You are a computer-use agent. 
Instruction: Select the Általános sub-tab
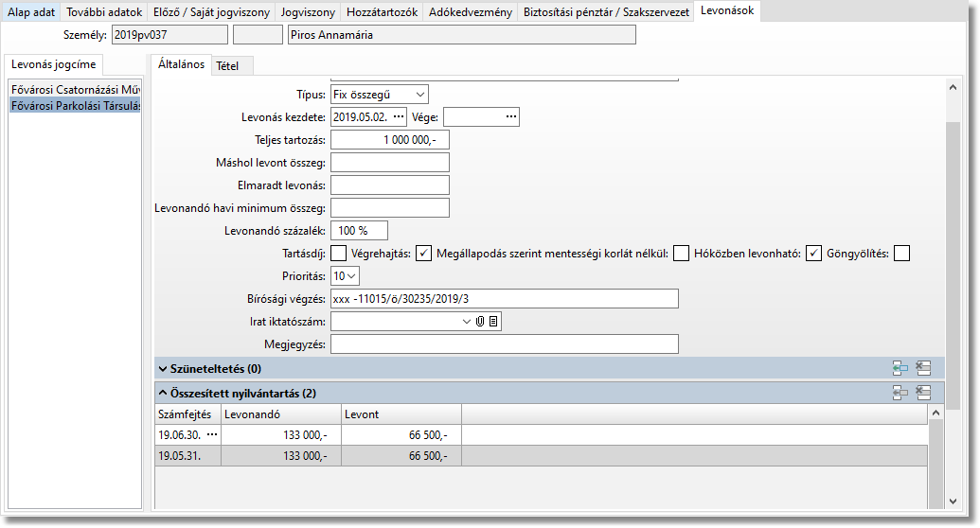181,63
